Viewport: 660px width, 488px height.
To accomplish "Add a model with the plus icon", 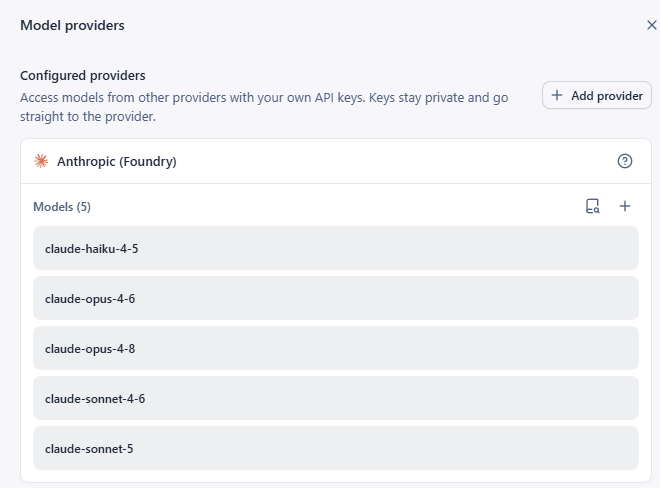I will (x=625, y=206).
